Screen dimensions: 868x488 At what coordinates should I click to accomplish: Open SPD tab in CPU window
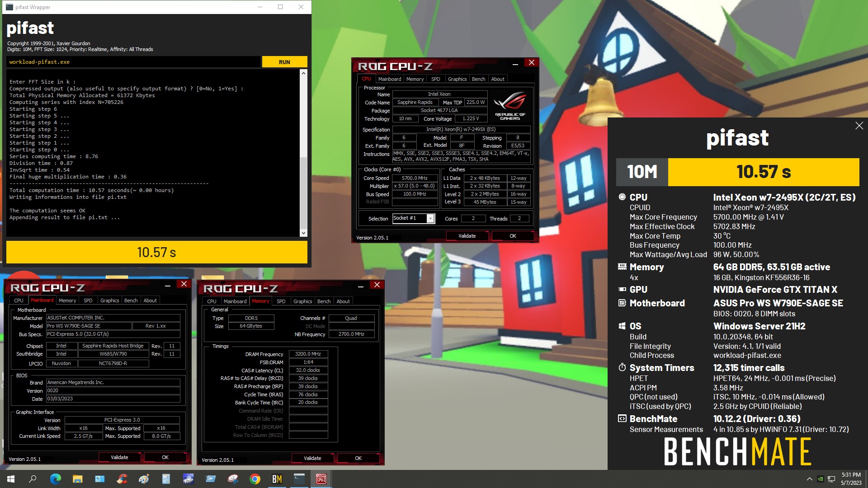(435, 79)
